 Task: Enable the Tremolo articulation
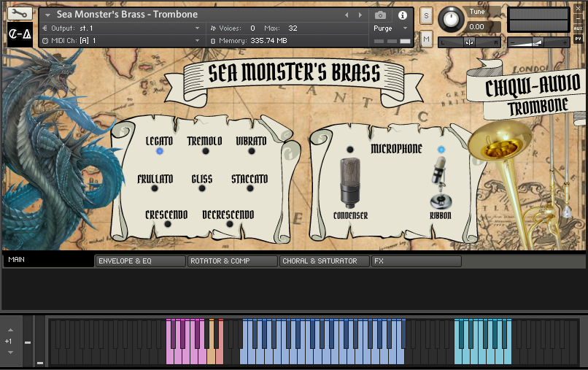pos(206,151)
